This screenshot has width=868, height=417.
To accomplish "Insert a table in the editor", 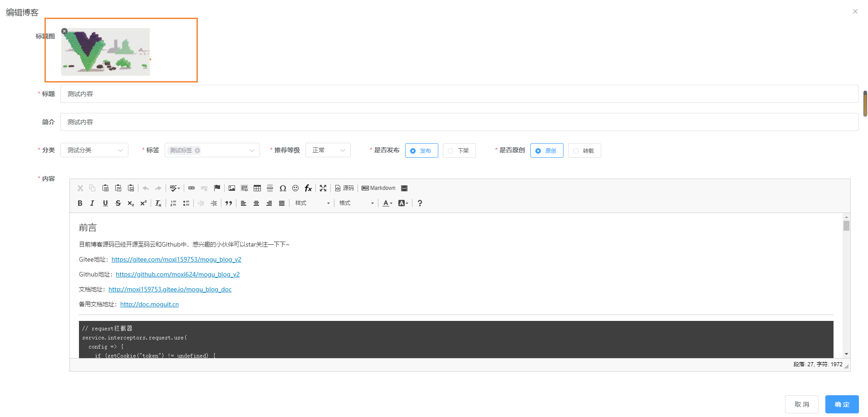I will pyautogui.click(x=257, y=188).
